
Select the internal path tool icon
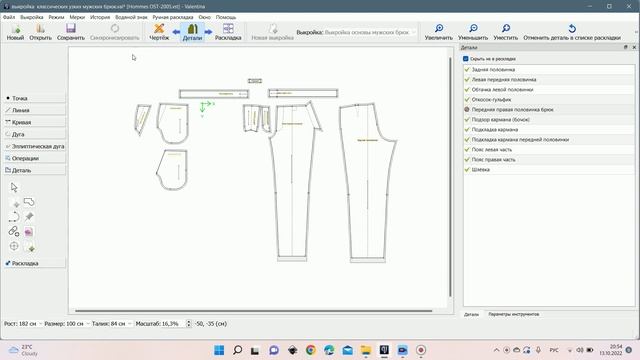(14, 217)
